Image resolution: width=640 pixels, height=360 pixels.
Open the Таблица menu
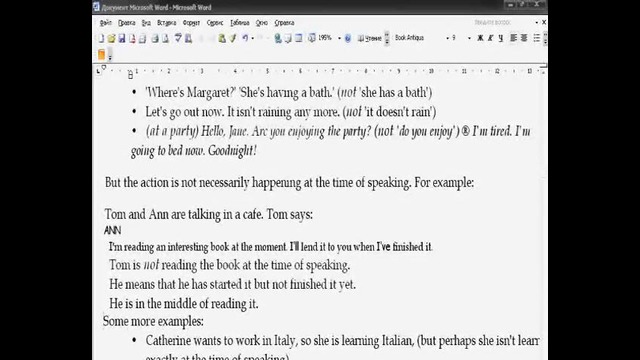240,23
